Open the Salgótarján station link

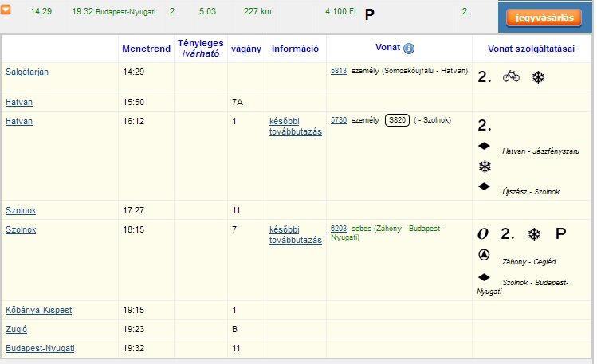[x=27, y=72]
